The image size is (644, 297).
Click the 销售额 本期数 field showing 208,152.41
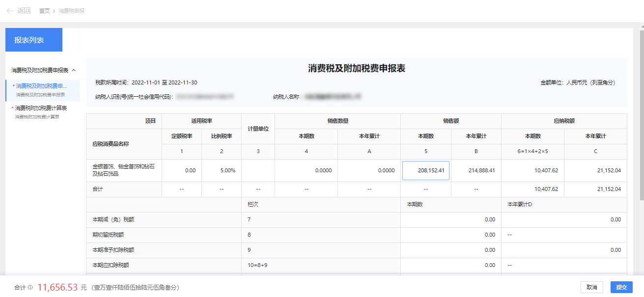point(425,171)
